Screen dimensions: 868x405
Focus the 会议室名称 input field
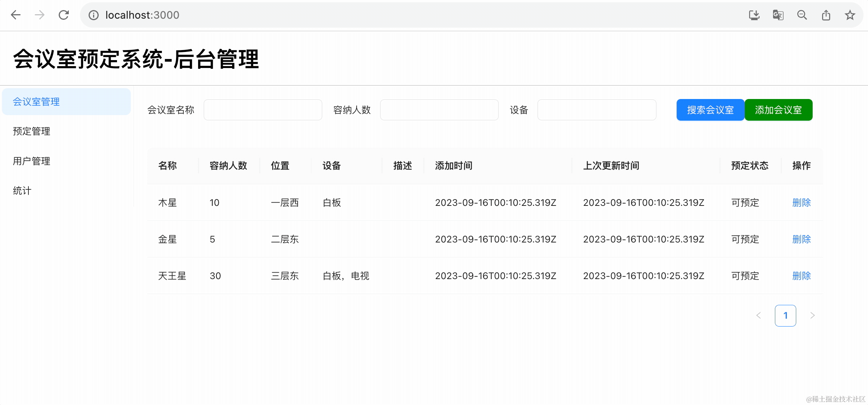(263, 110)
